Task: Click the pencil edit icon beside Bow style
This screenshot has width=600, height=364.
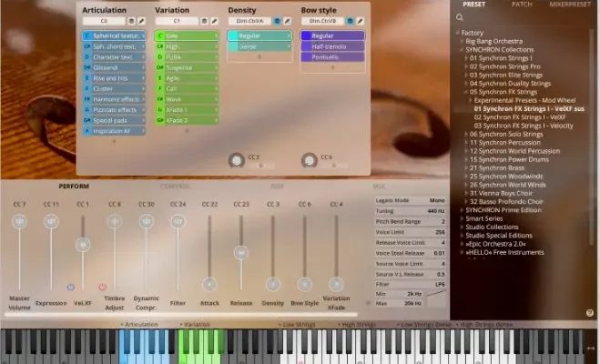Action: (361, 19)
